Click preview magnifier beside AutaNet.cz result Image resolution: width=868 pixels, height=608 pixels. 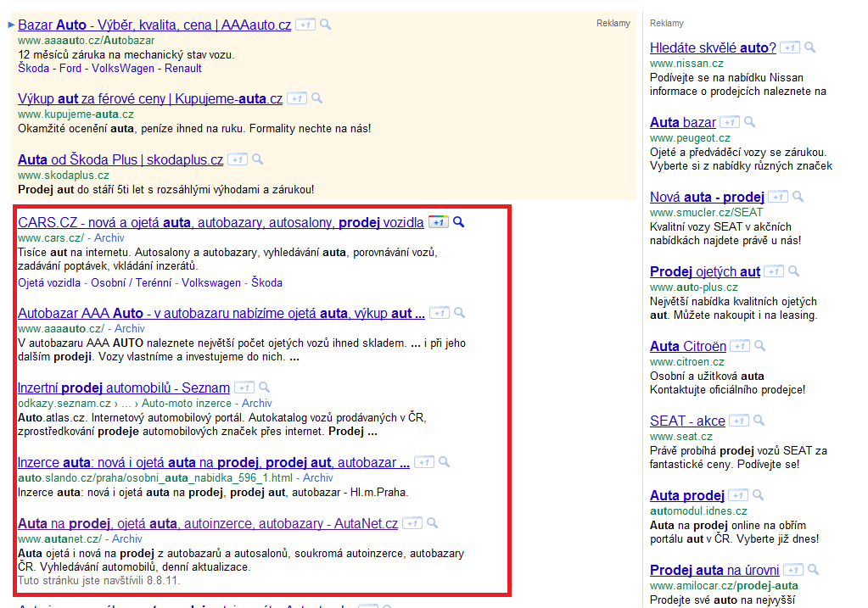433,522
